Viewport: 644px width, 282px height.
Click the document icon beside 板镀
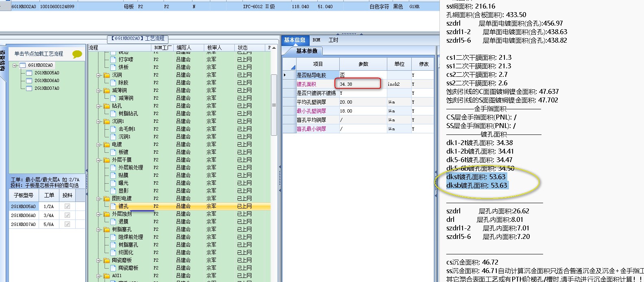(x=113, y=152)
